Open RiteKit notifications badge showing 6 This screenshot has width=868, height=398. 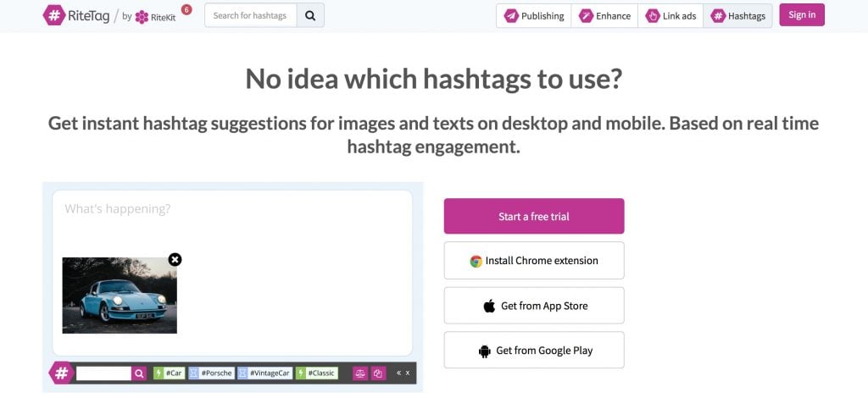(186, 9)
